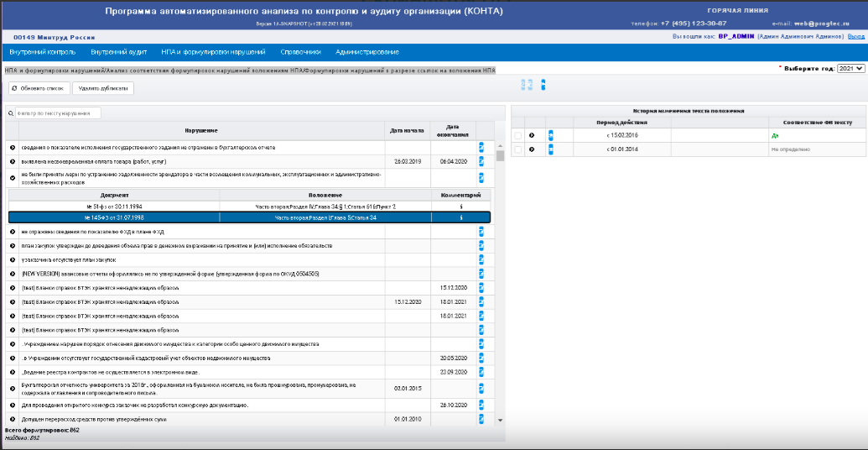Open comment icon for document № 145-ФЗ
868x450 pixels.
point(461,217)
